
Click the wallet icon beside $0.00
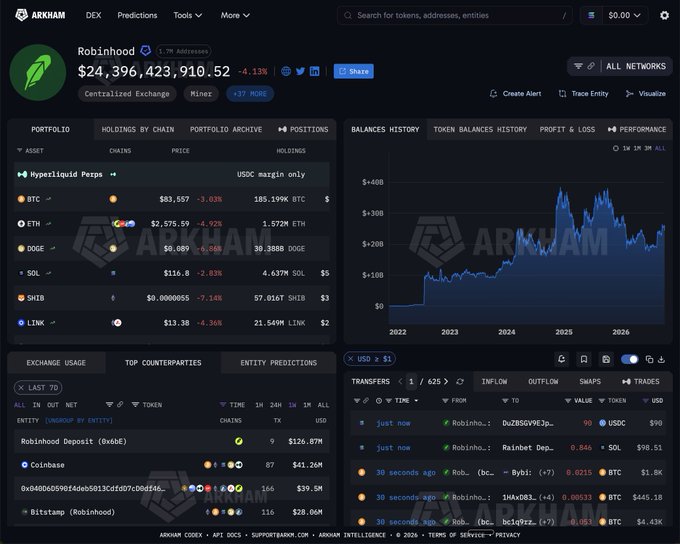tap(591, 16)
